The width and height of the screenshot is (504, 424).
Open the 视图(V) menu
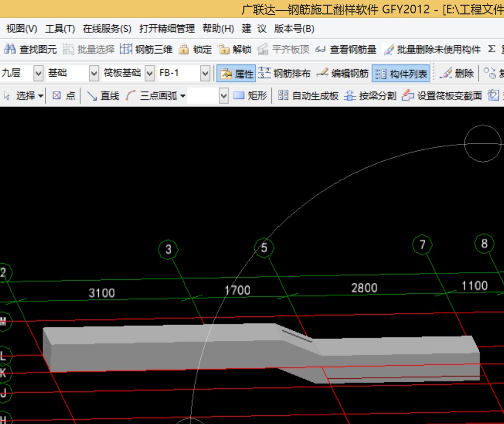(x=22, y=29)
